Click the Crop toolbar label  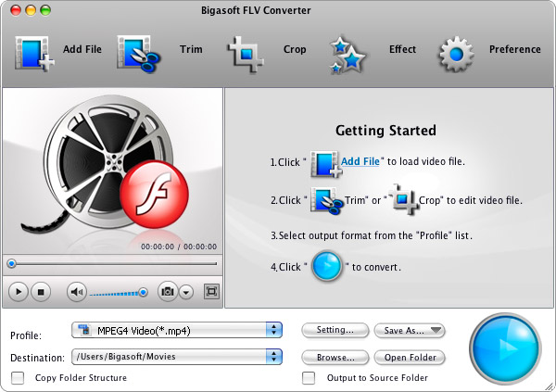point(295,50)
